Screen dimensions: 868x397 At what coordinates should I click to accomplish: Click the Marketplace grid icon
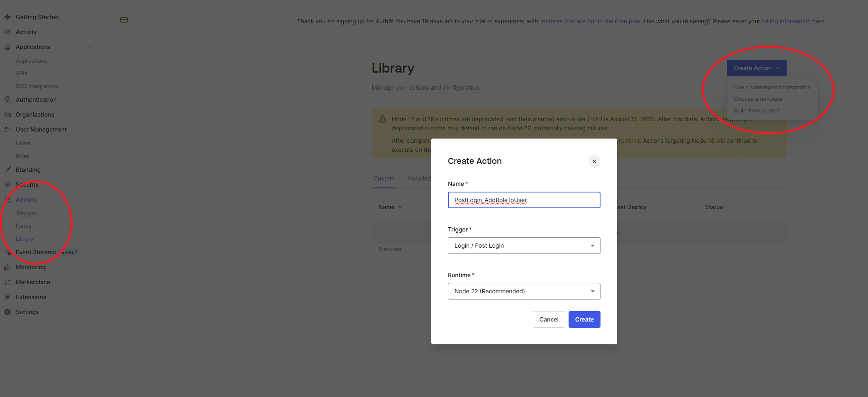pos(7,282)
